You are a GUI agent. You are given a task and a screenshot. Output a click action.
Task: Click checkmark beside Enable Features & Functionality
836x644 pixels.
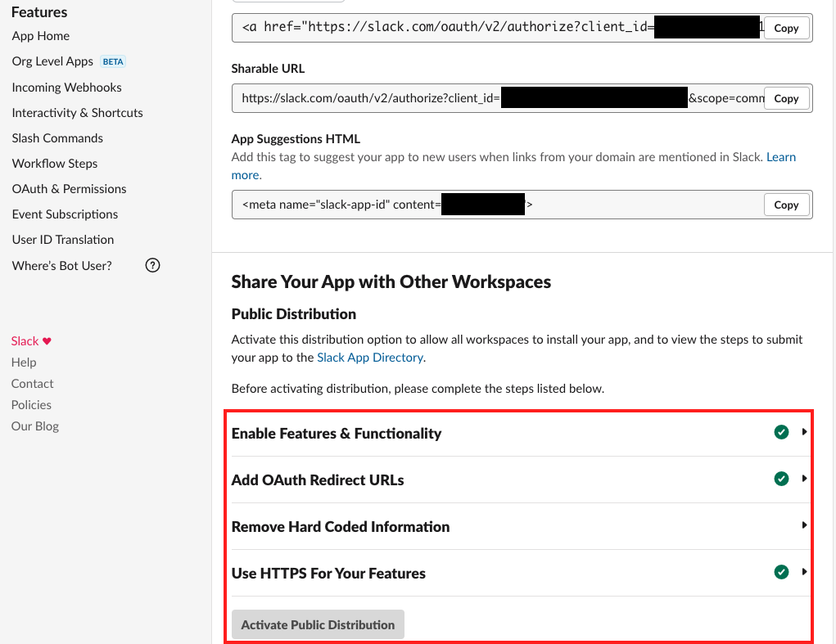782,432
